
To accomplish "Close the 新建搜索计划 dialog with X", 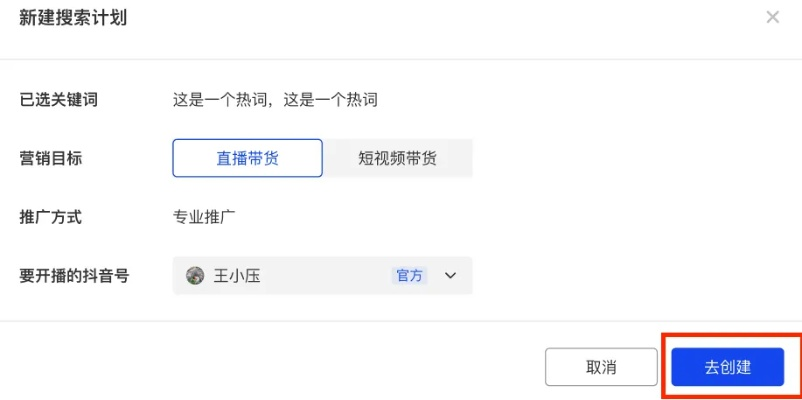I will pos(772,18).
